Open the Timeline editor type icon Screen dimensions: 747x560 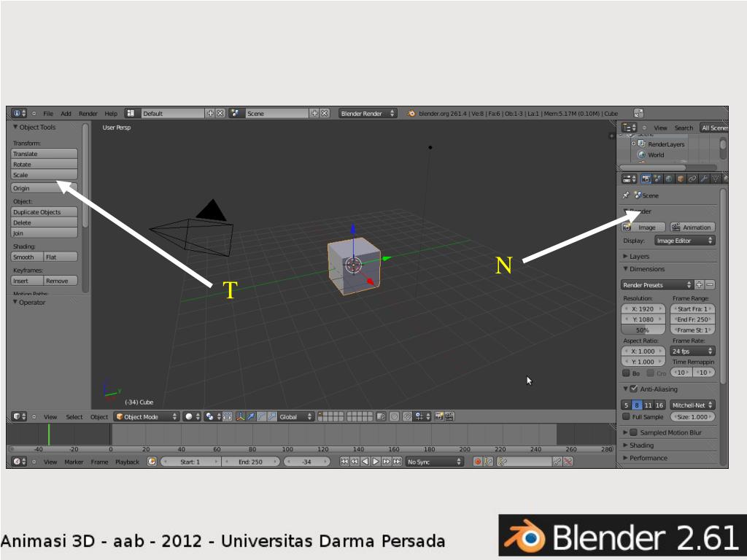19,462
